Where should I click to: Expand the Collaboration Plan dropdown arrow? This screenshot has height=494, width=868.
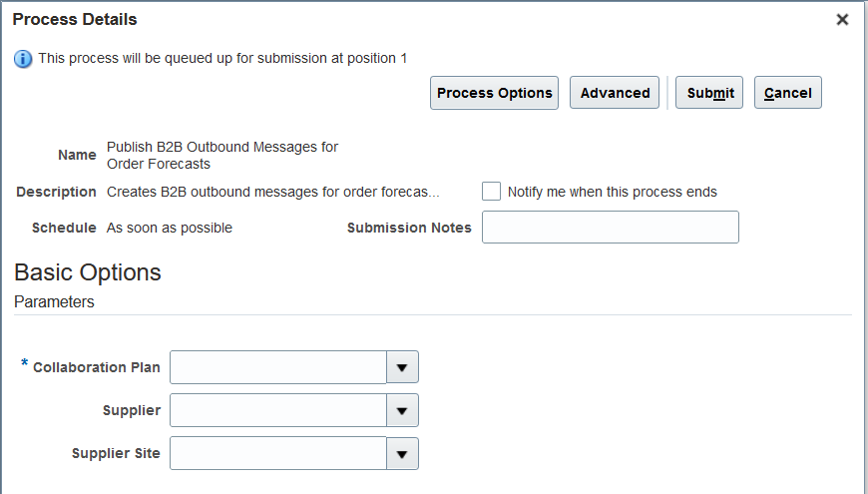click(402, 367)
